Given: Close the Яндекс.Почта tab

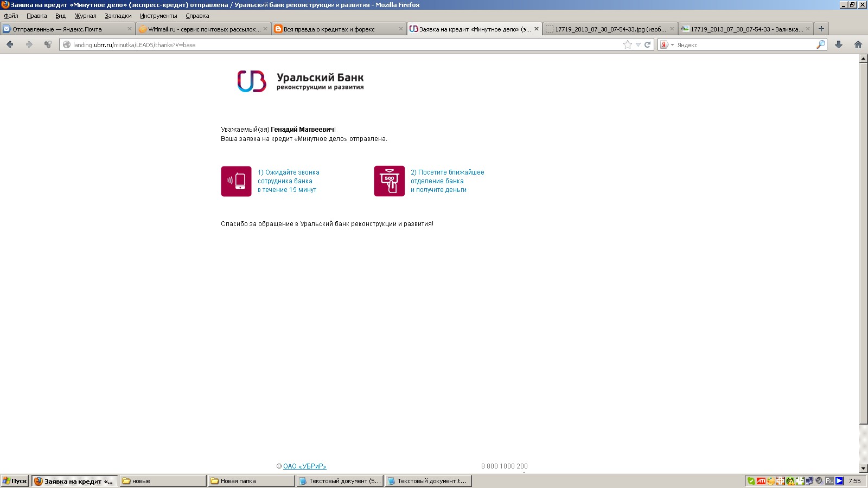Looking at the screenshot, I should click(130, 29).
